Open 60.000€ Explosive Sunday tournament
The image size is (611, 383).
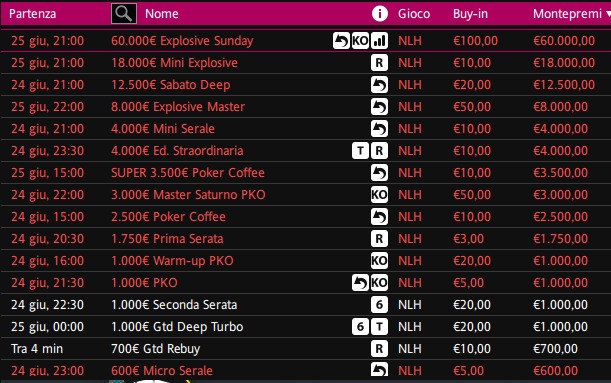tap(182, 41)
